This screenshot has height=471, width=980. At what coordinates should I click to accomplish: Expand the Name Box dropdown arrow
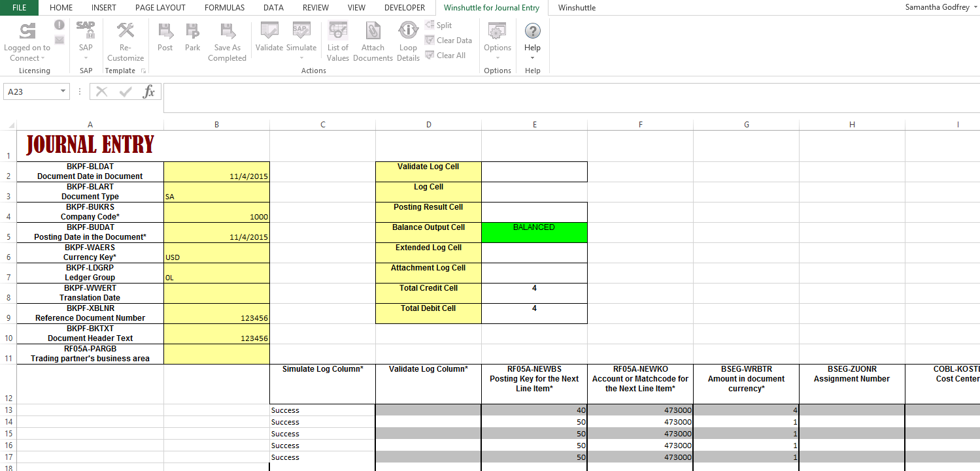(x=63, y=91)
